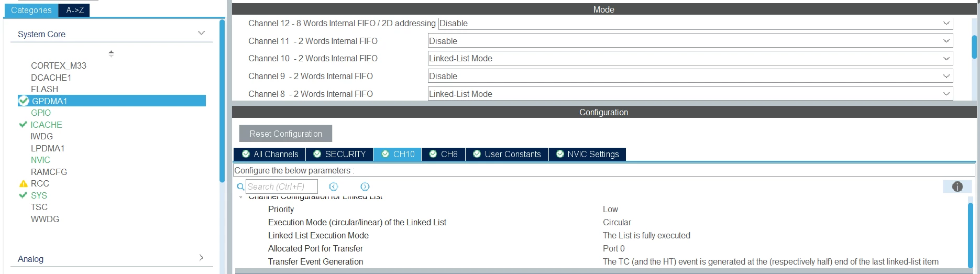Select CORTEX_M33 in the System Core list

point(59,65)
